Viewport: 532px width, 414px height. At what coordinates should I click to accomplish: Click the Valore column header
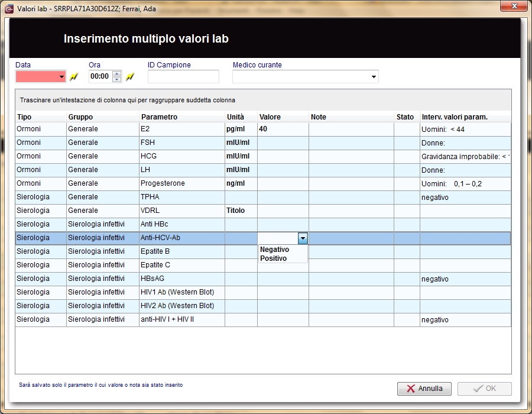(283, 117)
